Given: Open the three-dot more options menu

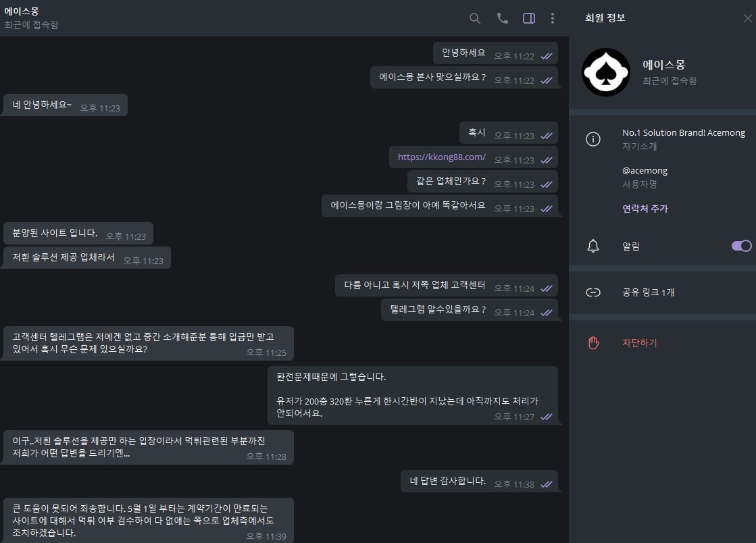Looking at the screenshot, I should coord(553,18).
